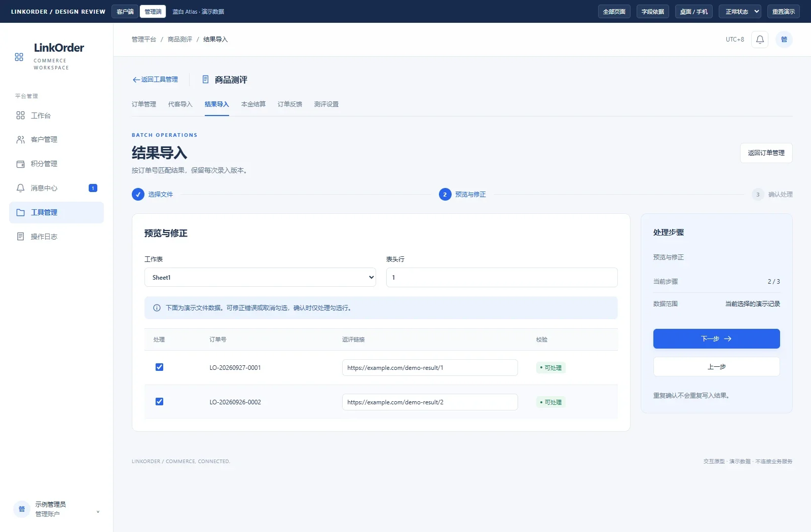Viewport: 811px width, 532px height.
Task: Follow the 返回工具管理 back link
Action: point(155,80)
